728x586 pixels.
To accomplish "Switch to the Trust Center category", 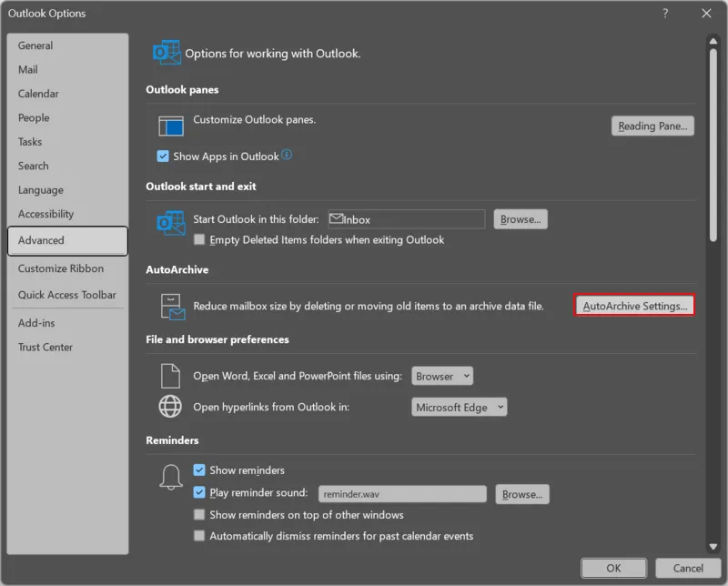I will point(45,347).
